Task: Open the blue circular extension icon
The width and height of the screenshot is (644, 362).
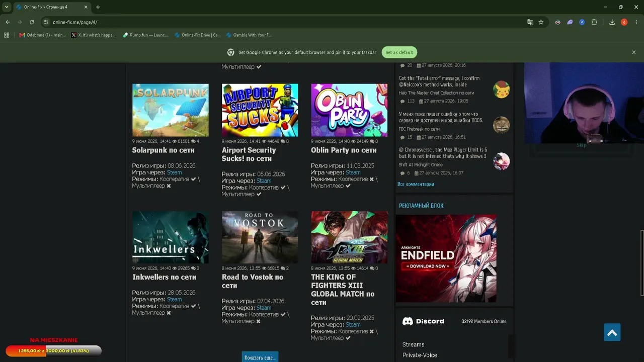Action: pos(582,22)
